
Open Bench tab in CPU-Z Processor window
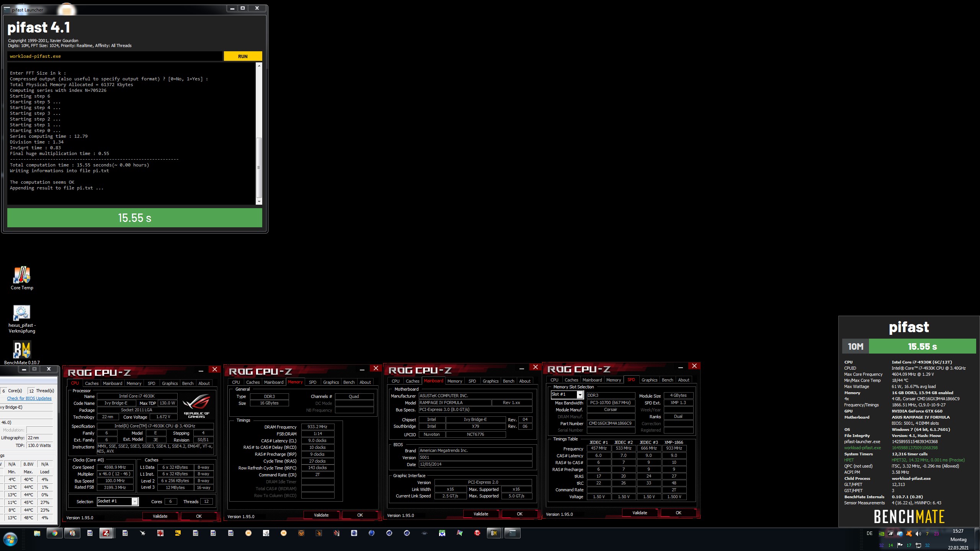(188, 383)
